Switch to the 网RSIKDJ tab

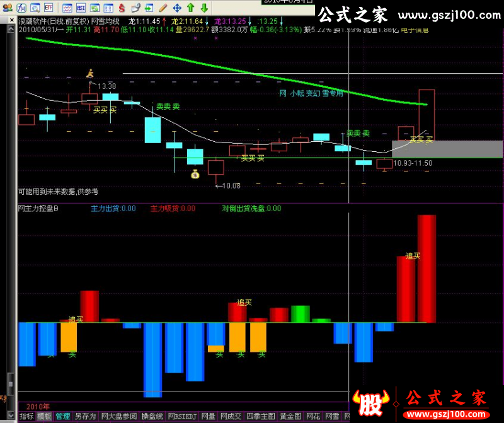182,416
